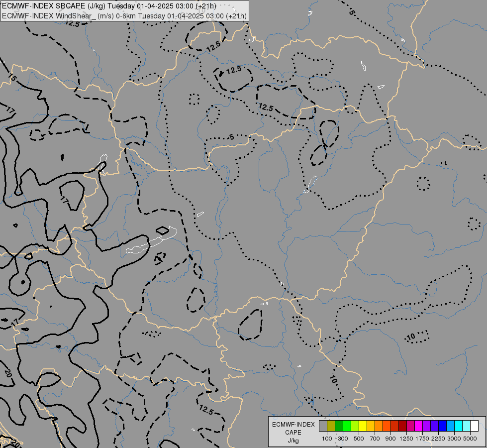Click the pinkish-crimson swatch right of 1250
Image resolution: width=487 pixels, height=448 pixels.
click(410, 426)
